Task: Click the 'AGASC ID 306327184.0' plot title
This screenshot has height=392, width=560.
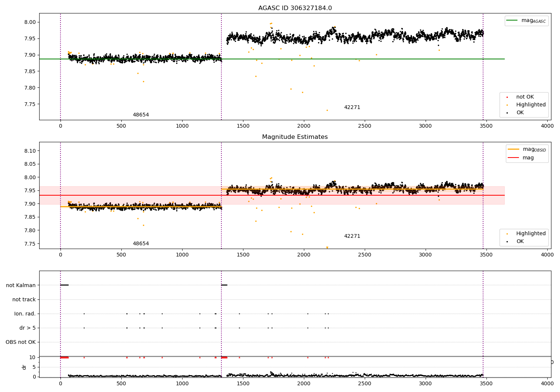Action: tap(295, 8)
